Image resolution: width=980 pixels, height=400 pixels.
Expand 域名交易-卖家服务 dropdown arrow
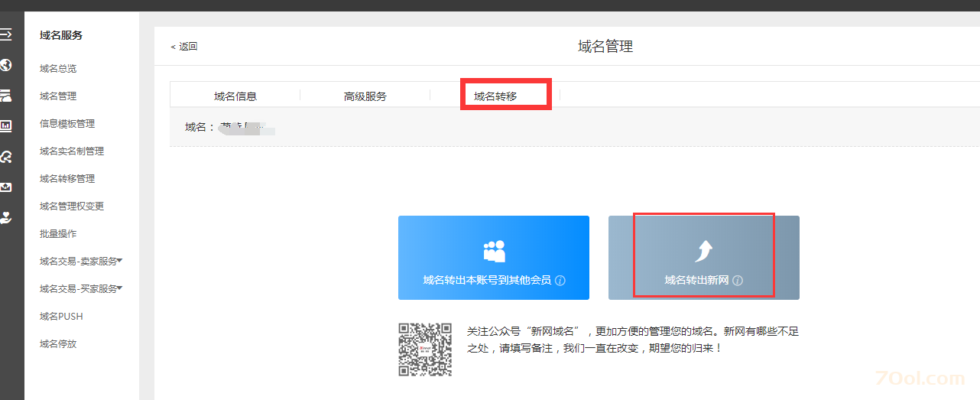click(x=120, y=261)
